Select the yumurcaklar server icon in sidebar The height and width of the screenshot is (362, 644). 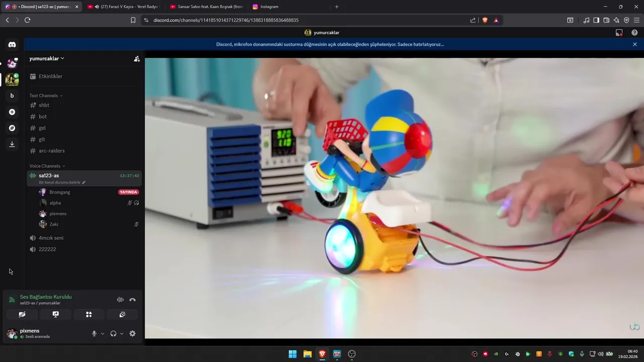(12, 79)
